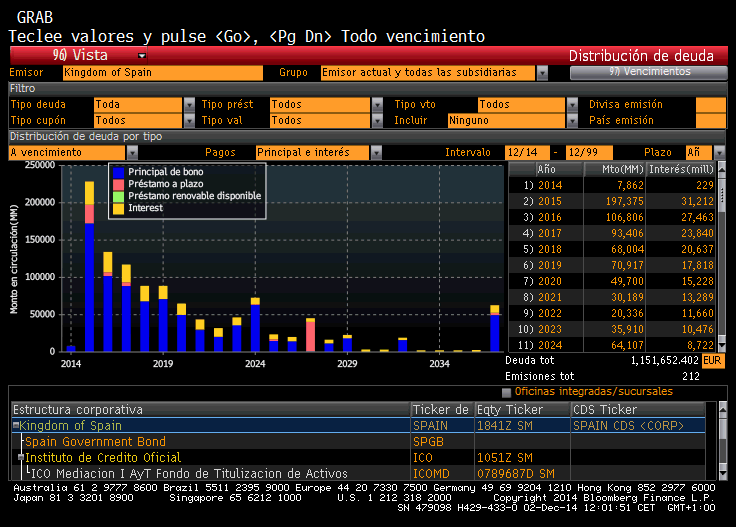
Task: Select the 3) 2016 table row
Action: click(x=612, y=217)
